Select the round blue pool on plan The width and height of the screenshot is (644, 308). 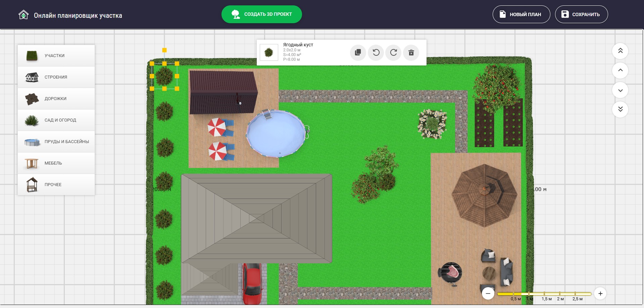[276, 134]
